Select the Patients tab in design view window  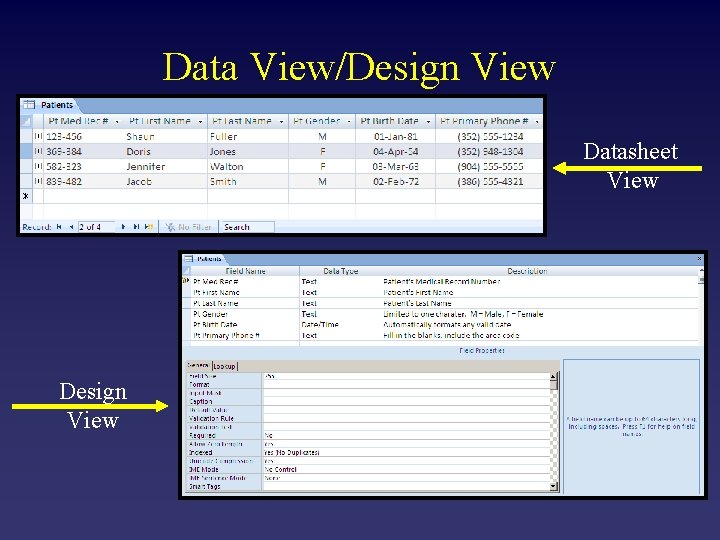tap(209, 259)
